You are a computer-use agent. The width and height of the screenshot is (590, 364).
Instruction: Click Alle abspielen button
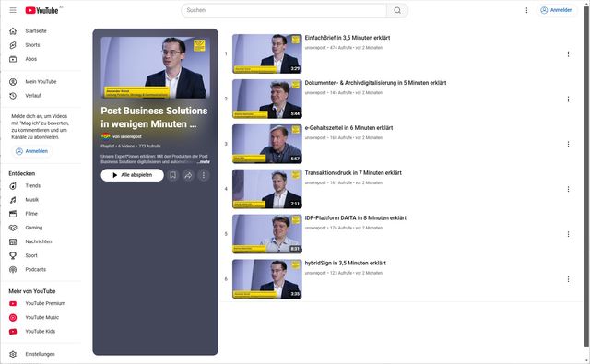[132, 175]
